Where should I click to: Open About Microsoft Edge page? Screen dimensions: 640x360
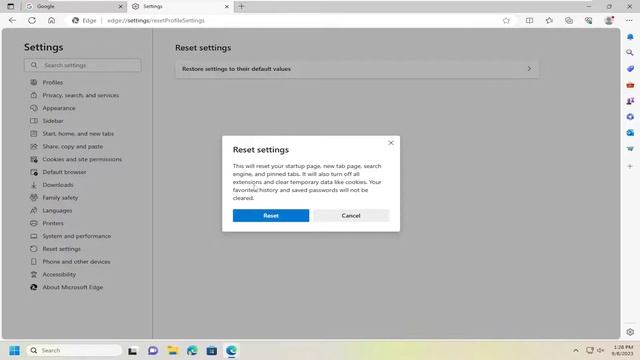tap(73, 287)
